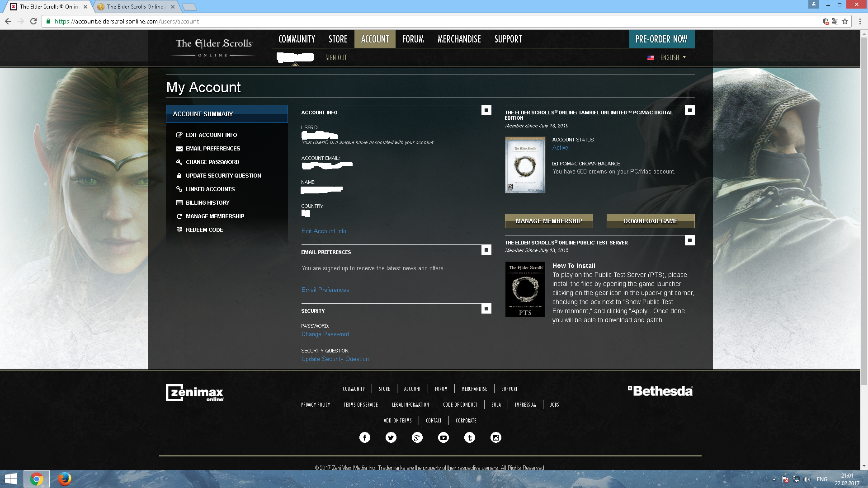Click the Pre-Order Now button
Viewport: 868px width, 488px height.
[661, 39]
